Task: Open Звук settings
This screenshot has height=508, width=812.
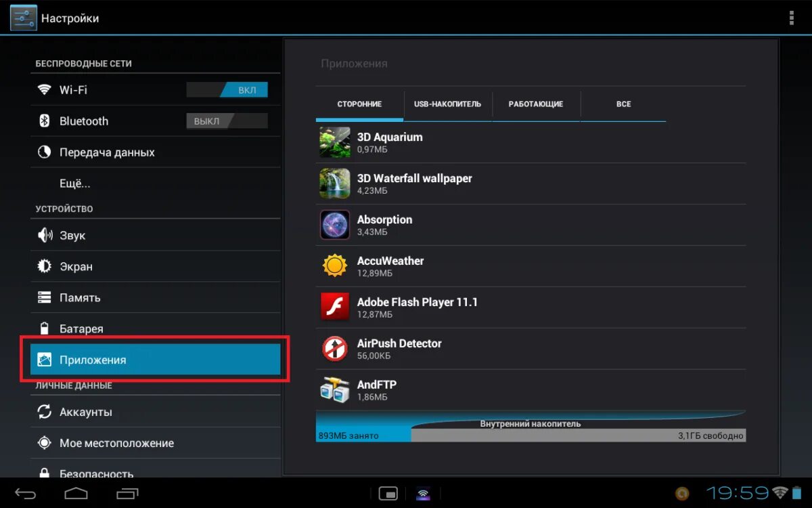Action: (155, 235)
